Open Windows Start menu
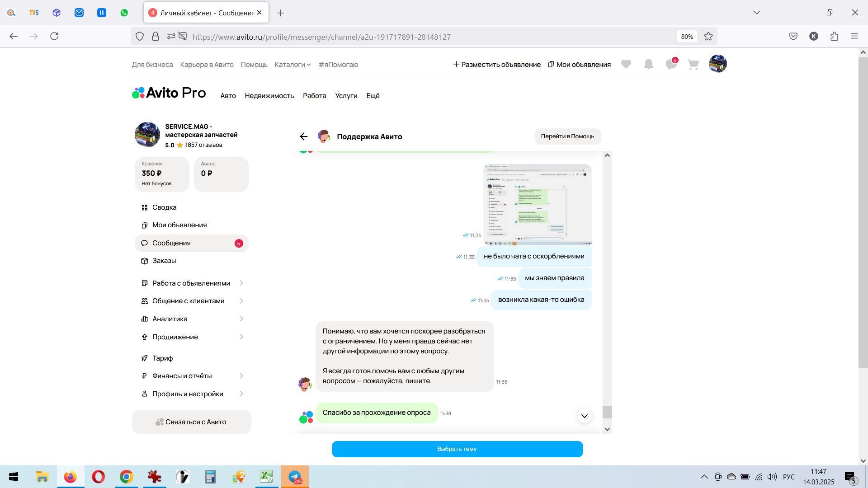The image size is (868, 488). (x=14, y=477)
